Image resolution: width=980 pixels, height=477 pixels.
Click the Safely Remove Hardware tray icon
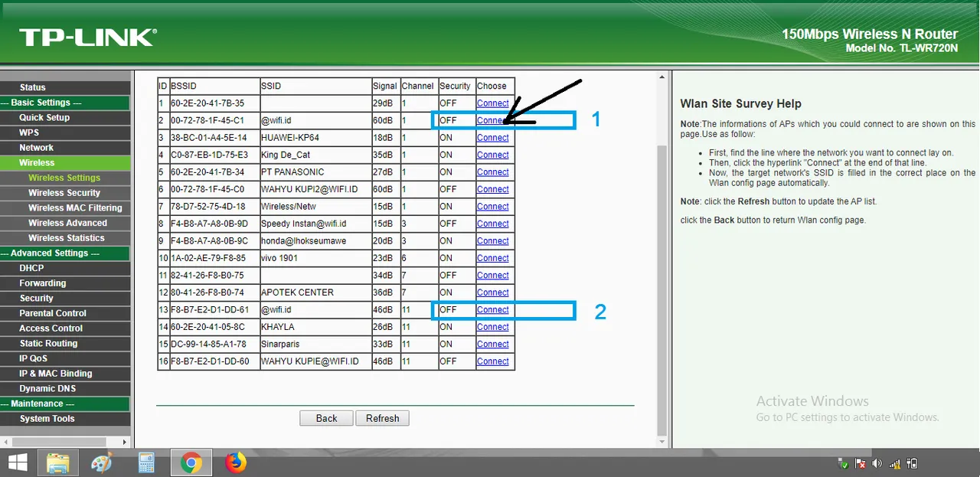tap(843, 464)
